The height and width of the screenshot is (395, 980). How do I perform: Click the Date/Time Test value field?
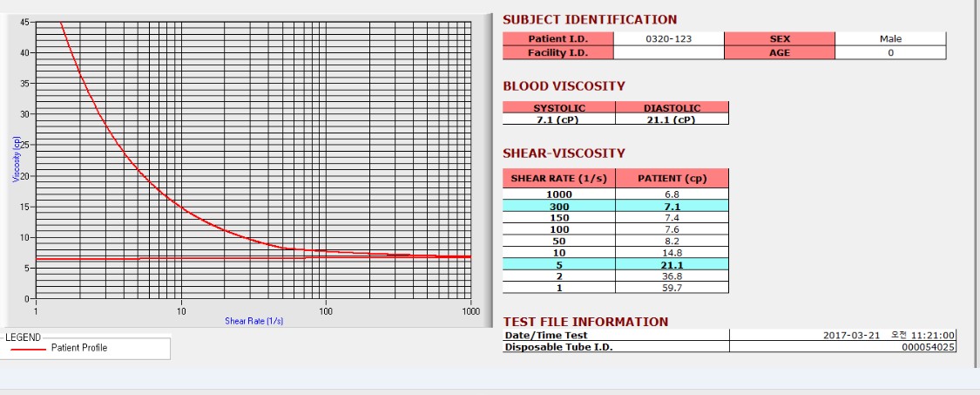tap(842, 335)
